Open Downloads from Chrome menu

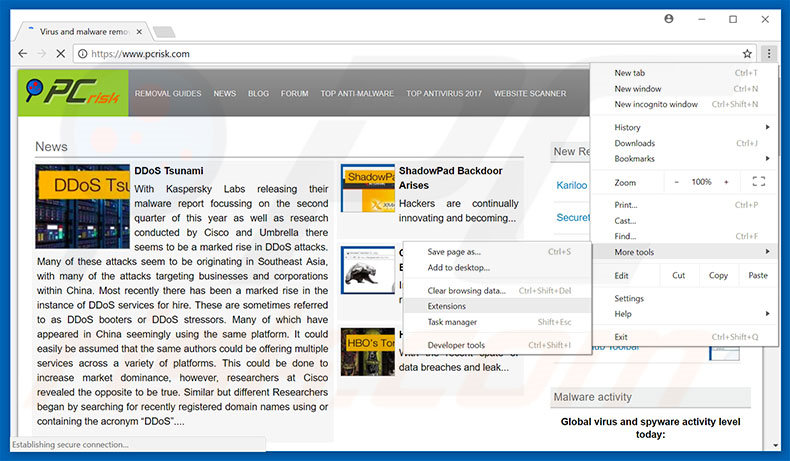pos(685,143)
